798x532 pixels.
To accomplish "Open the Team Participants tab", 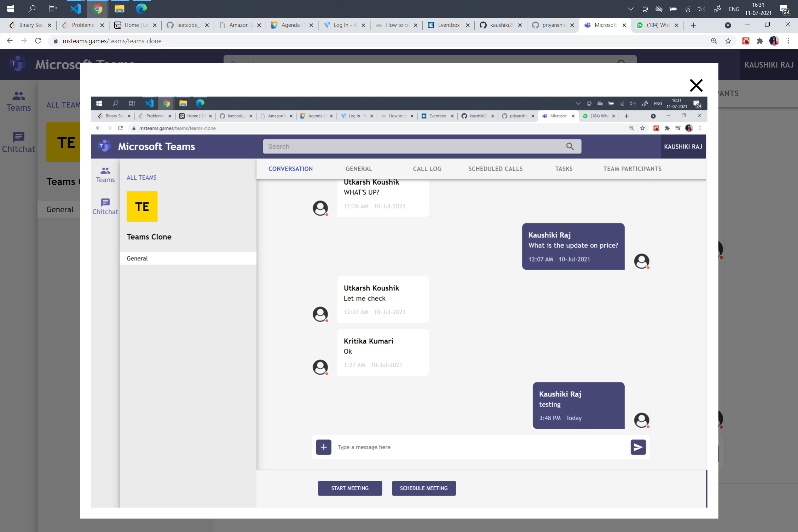I will pos(632,169).
